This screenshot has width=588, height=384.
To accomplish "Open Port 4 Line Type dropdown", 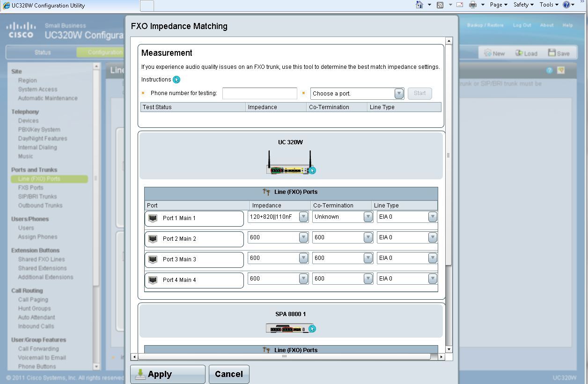I will tap(433, 279).
